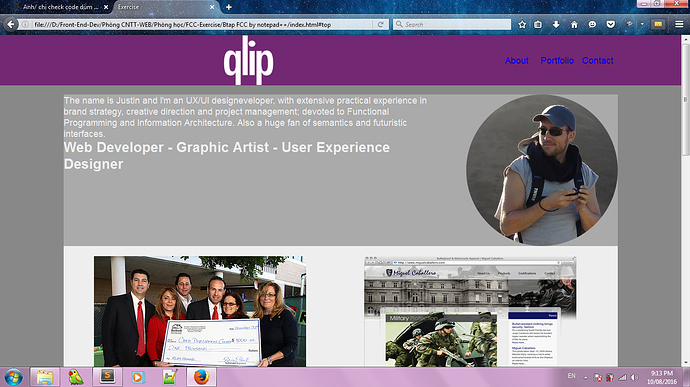This screenshot has width=690, height=387.
Task: Open the Firefox hamburger menu
Action: 679,25
